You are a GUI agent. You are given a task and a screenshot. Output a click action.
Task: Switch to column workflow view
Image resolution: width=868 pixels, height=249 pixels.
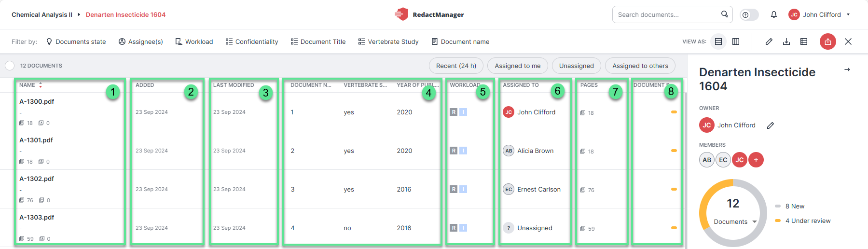tap(736, 41)
